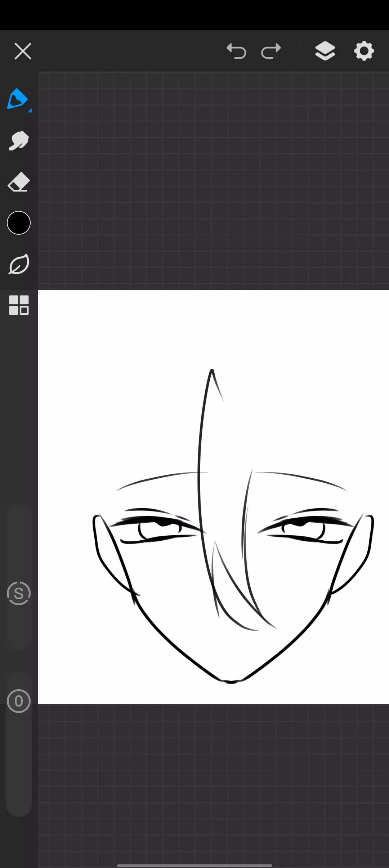
Task: Select the blue Brush tool
Action: (17, 98)
